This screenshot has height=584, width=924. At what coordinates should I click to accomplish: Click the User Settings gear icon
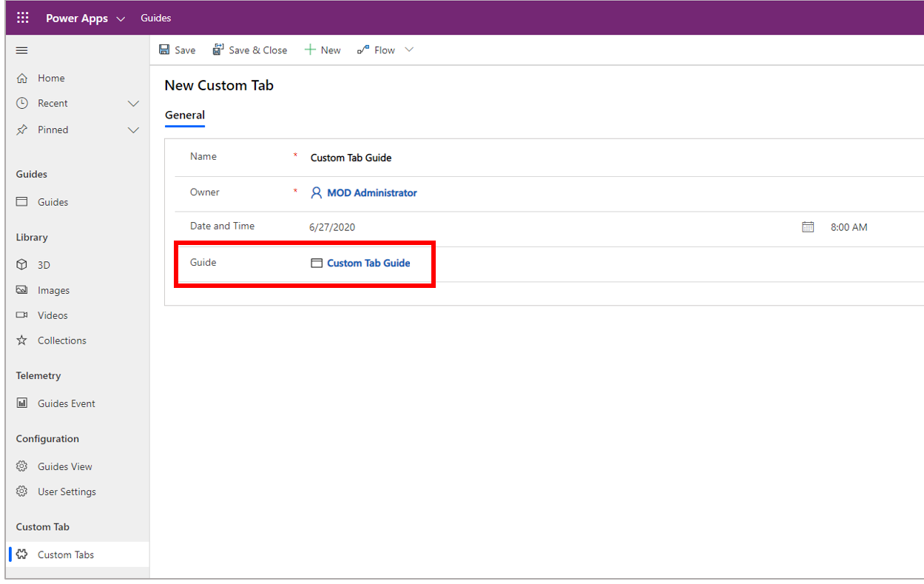[22, 491]
